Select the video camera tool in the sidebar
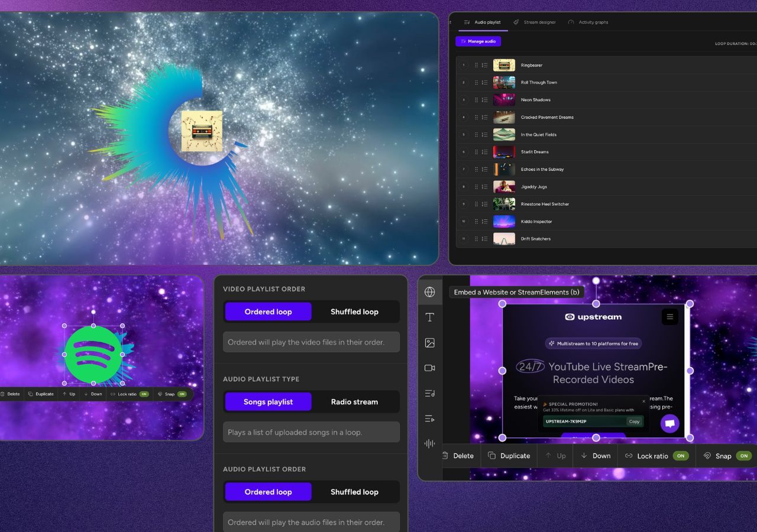The image size is (757, 532). click(x=430, y=368)
